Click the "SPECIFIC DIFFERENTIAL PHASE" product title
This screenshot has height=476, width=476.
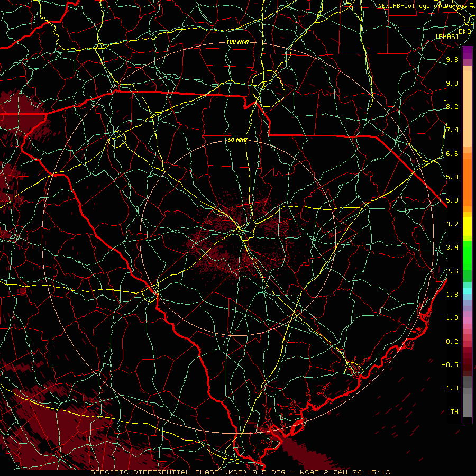click(x=154, y=472)
